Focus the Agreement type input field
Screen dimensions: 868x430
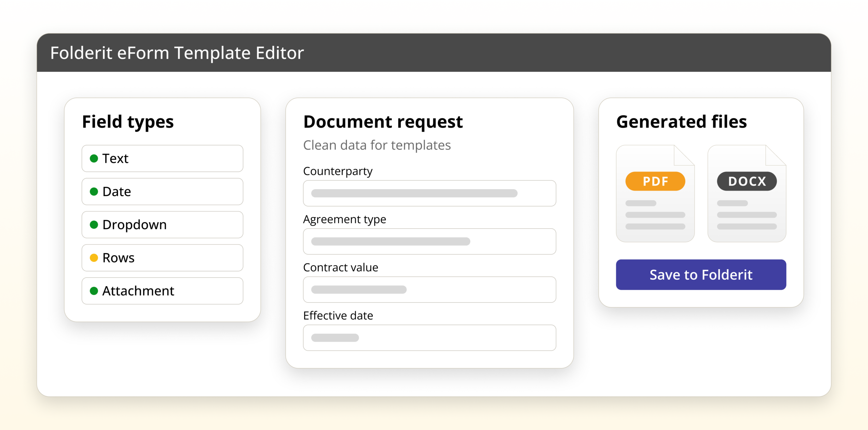coord(430,241)
